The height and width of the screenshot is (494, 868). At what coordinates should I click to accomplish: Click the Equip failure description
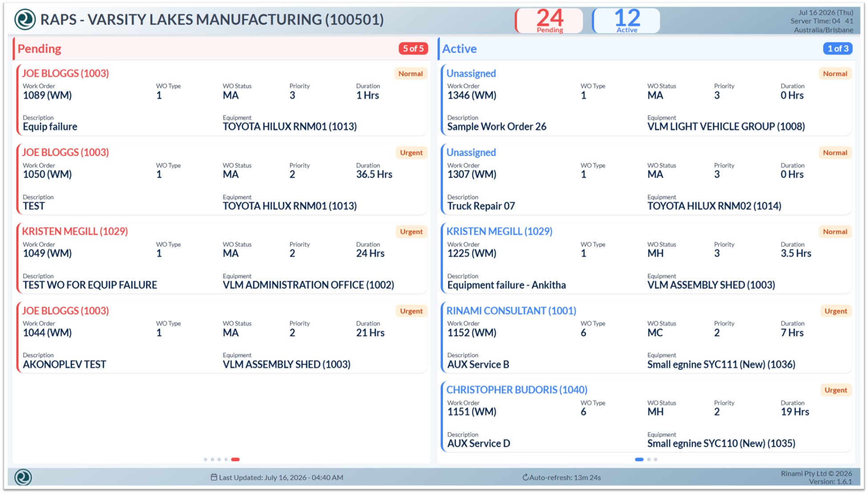[x=50, y=127]
